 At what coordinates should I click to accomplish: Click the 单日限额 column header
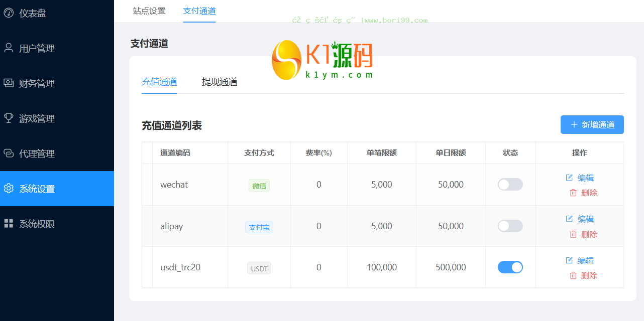point(451,153)
